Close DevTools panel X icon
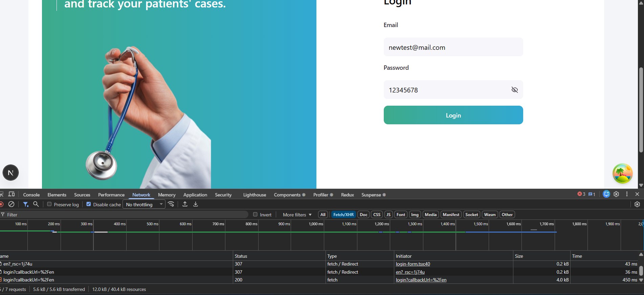The image size is (644, 295). pos(637,194)
